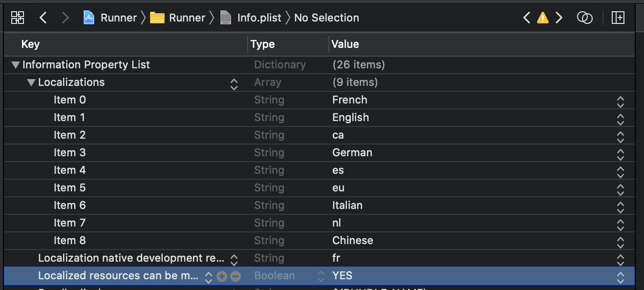Click the Runner folder icon in breadcrumb
Image resolution: width=644 pixels, height=290 pixels.
pos(157,18)
